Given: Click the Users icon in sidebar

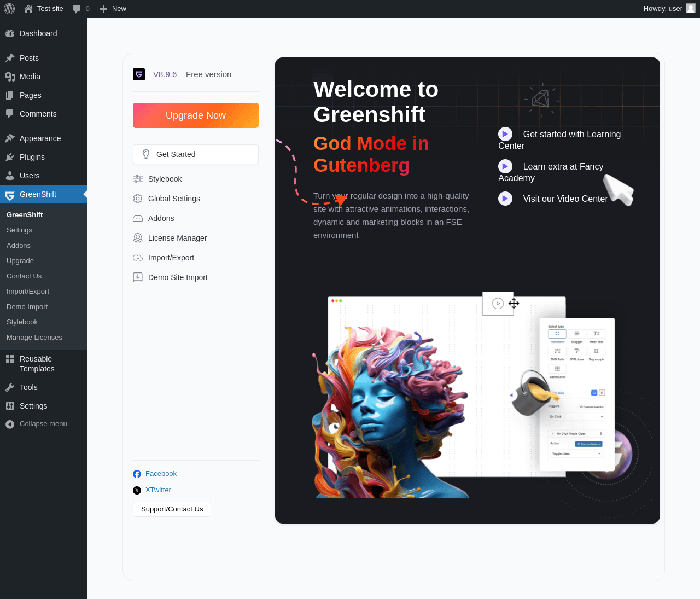Looking at the screenshot, I should point(10,176).
